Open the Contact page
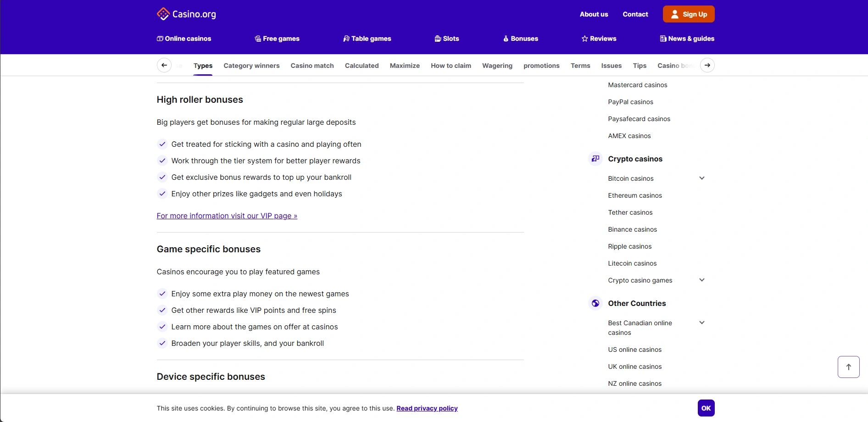Image resolution: width=868 pixels, height=422 pixels. tap(635, 14)
